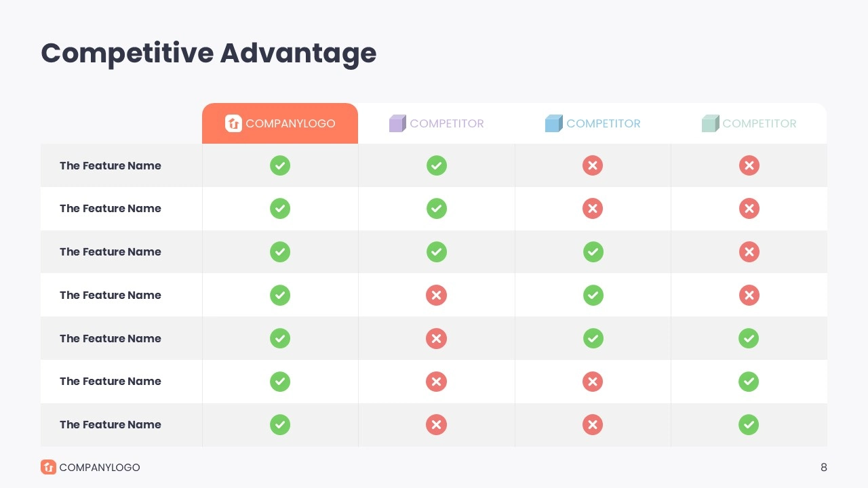Image resolution: width=868 pixels, height=488 pixels.
Task: Click last row checkmark in COMPANYLOGO column
Action: pyautogui.click(x=280, y=425)
